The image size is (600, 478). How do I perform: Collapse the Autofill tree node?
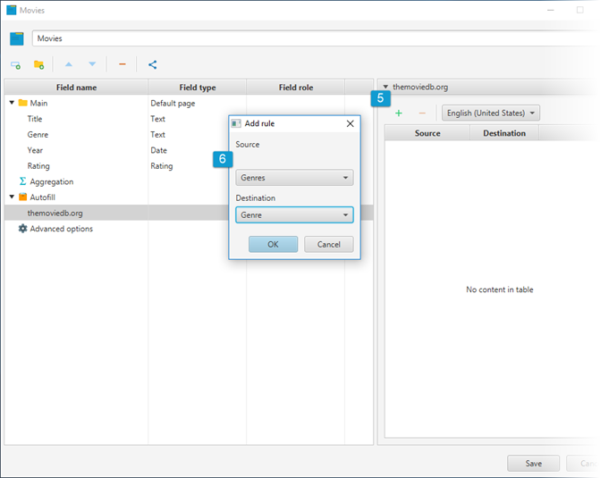coord(12,197)
